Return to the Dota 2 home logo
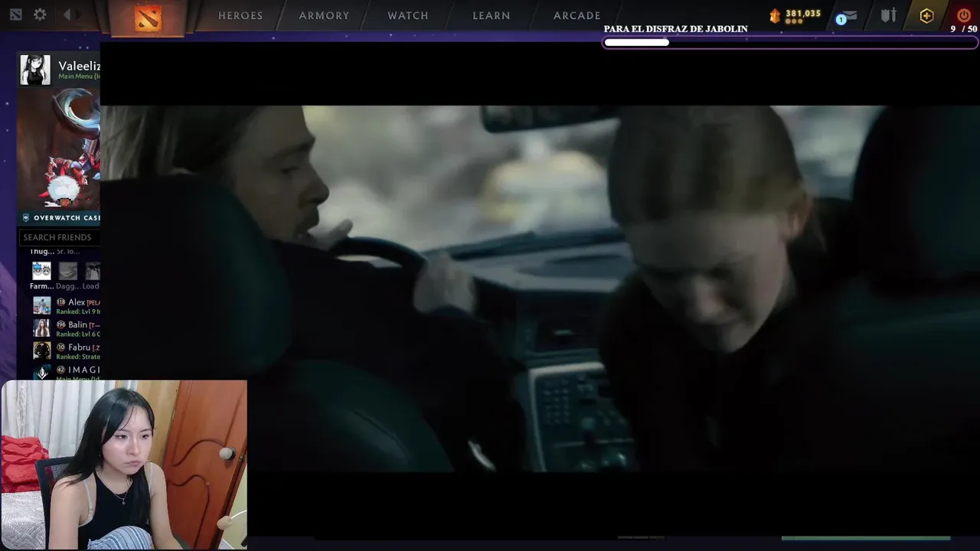 (x=148, y=17)
